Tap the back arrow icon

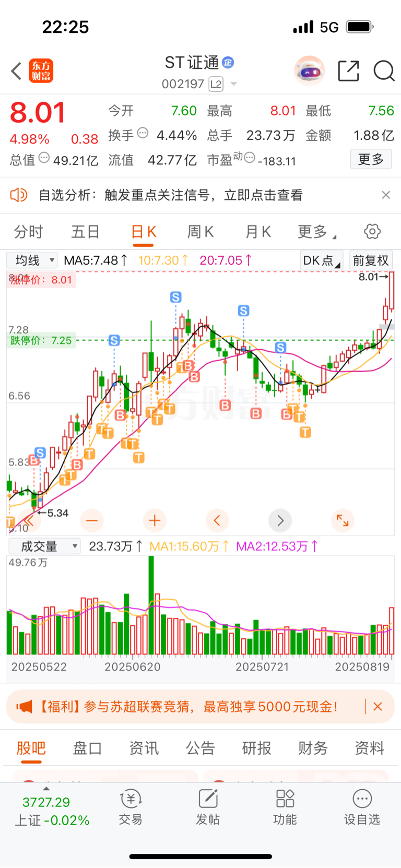pyautogui.click(x=17, y=71)
